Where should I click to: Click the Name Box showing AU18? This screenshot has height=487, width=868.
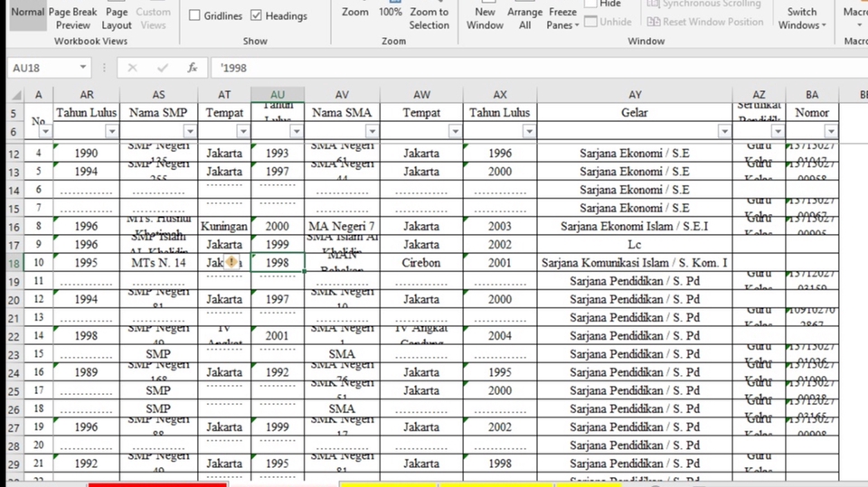pyautogui.click(x=43, y=68)
